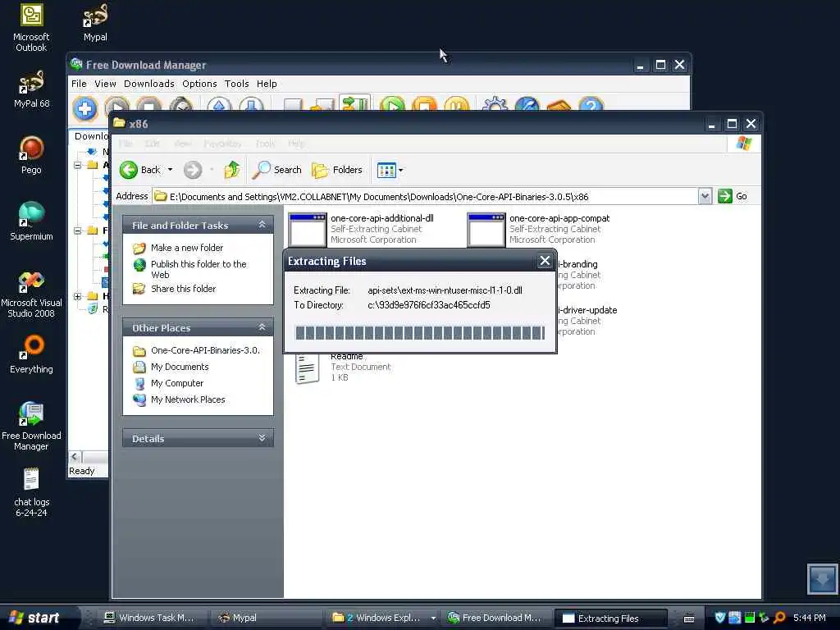Go Back in the x86 Explorer window
Viewport: 840px width, 630px height.
pyautogui.click(x=139, y=170)
